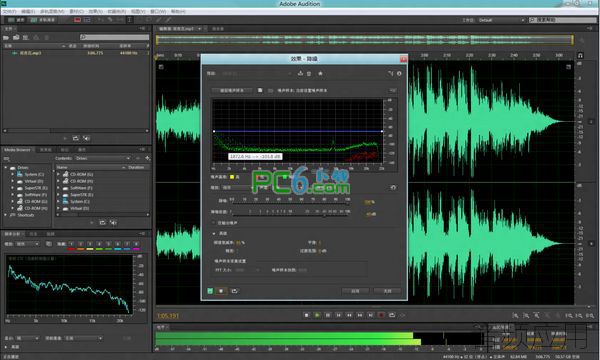Click Capture Noise Print button
The height and width of the screenshot is (360, 600).
click(232, 90)
